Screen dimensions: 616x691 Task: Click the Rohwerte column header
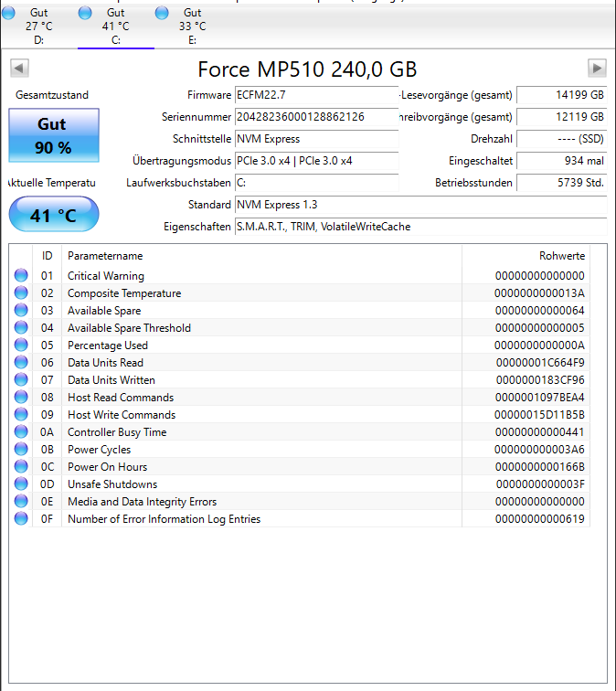tap(526, 256)
